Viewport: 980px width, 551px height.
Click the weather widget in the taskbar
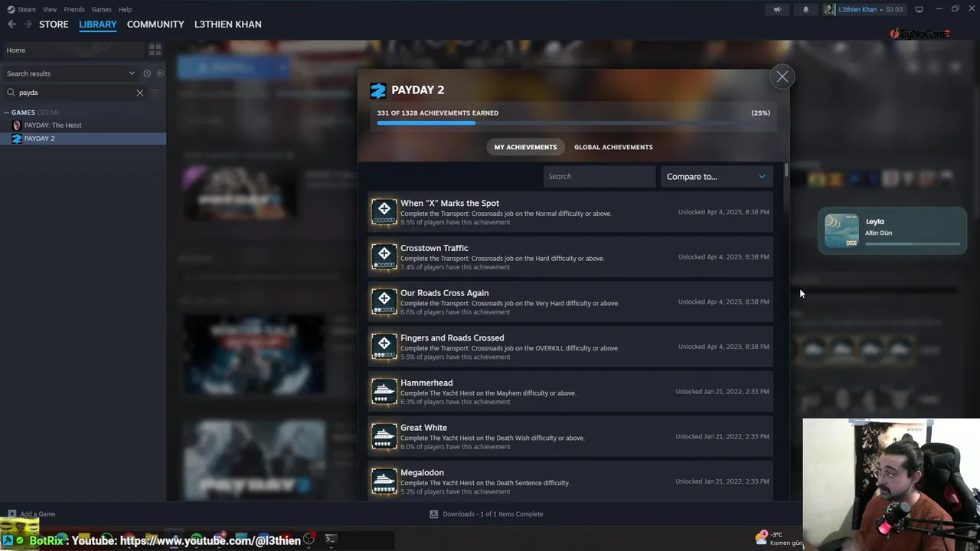(x=779, y=539)
